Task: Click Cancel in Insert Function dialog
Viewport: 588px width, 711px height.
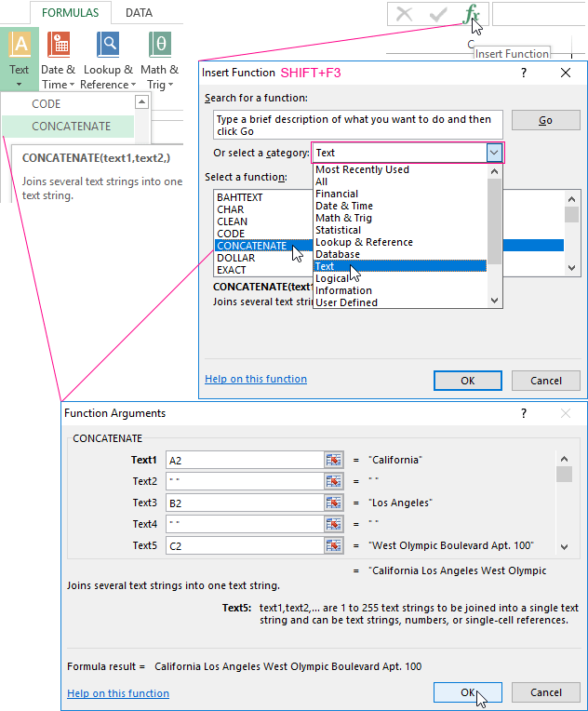Action: [x=546, y=381]
